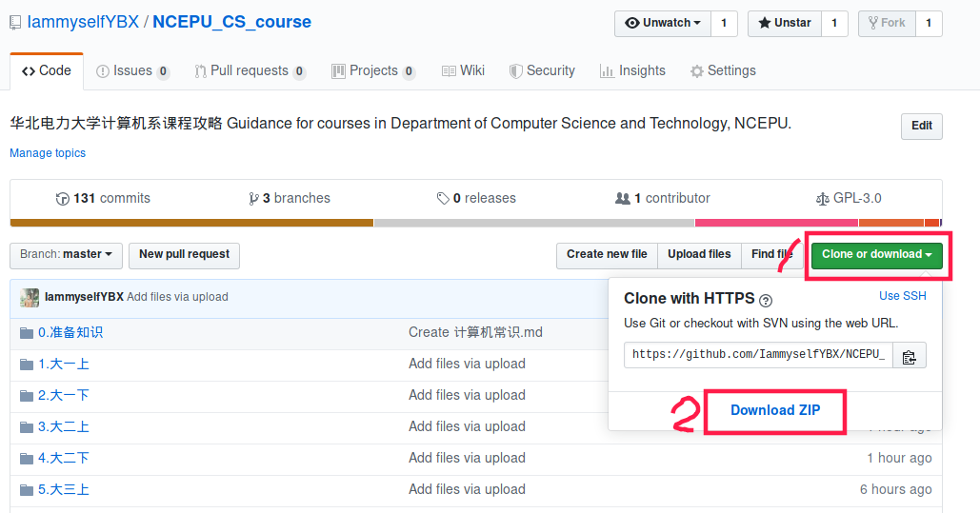Image resolution: width=980 pixels, height=513 pixels.
Task: Open the latest commit message Add files via upload
Action: (177, 298)
